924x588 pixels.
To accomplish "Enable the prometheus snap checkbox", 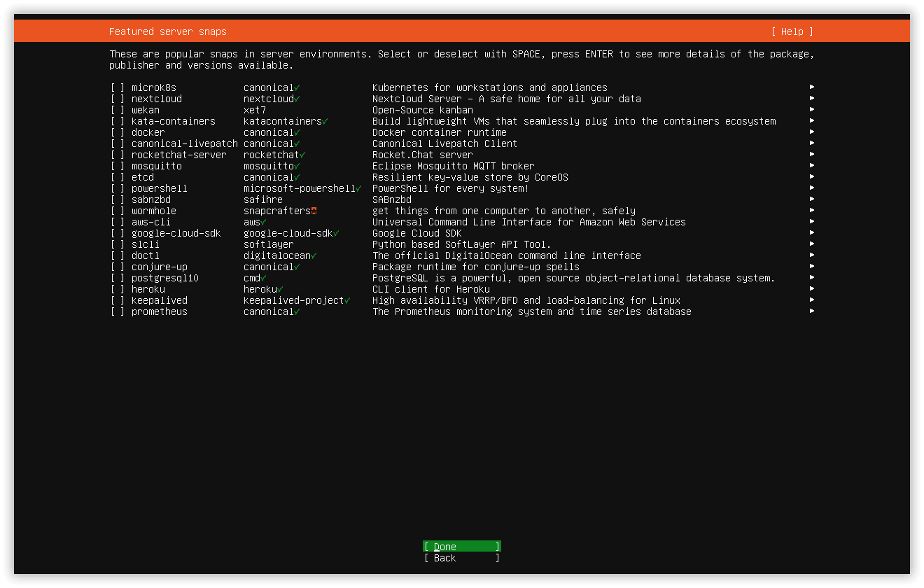I will coord(118,311).
